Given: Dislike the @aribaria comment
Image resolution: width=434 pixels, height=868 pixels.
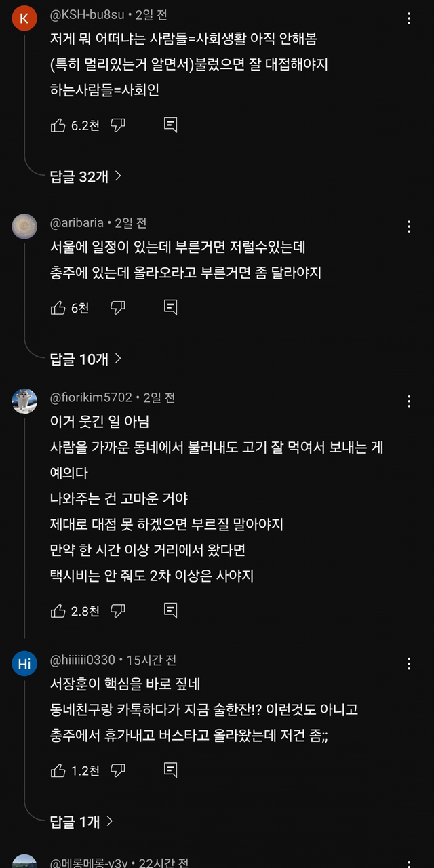Looking at the screenshot, I should click(x=118, y=308).
